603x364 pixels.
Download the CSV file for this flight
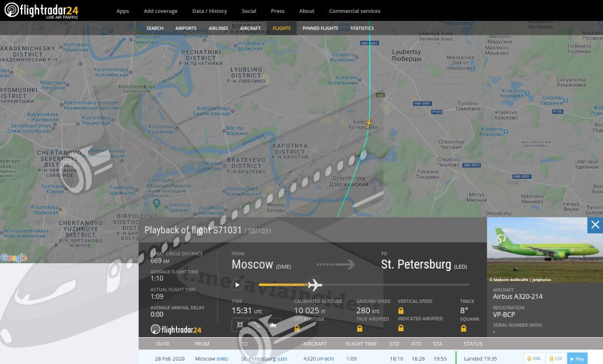(x=555, y=359)
